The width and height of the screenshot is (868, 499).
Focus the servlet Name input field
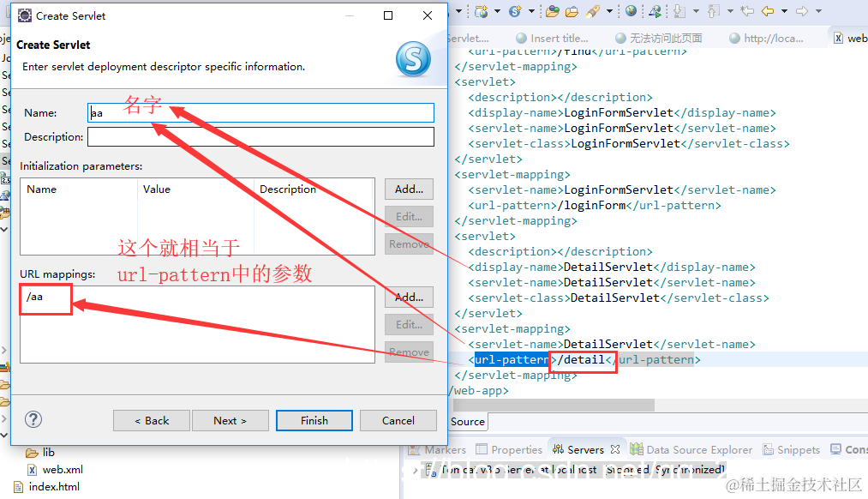click(x=260, y=113)
